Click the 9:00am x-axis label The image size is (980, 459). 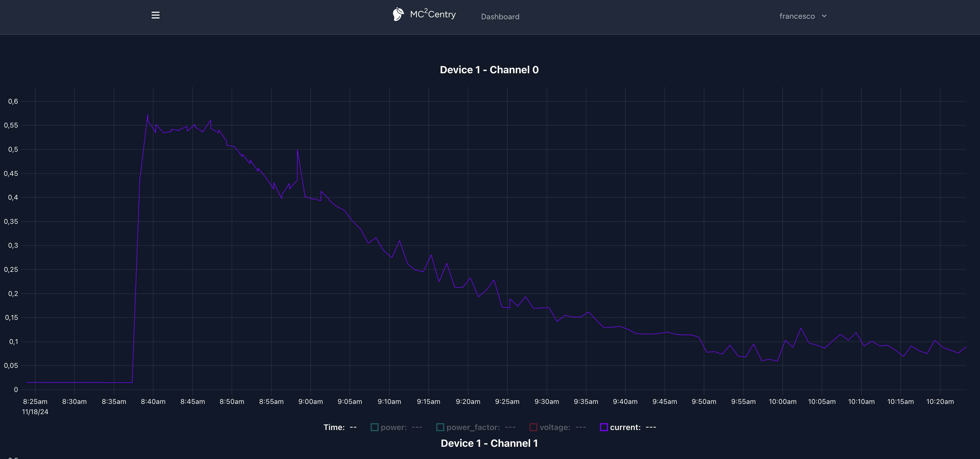[310, 402]
